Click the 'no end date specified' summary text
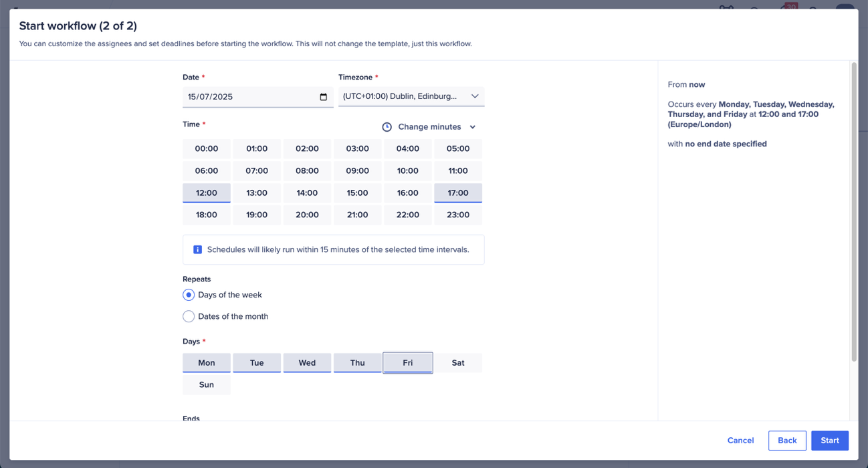Image resolution: width=868 pixels, height=468 pixels. [726, 144]
